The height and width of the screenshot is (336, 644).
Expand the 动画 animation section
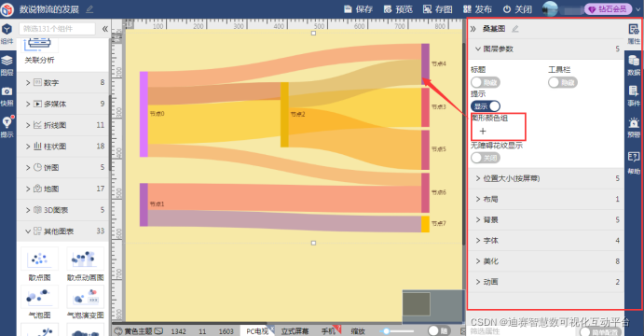pos(546,282)
